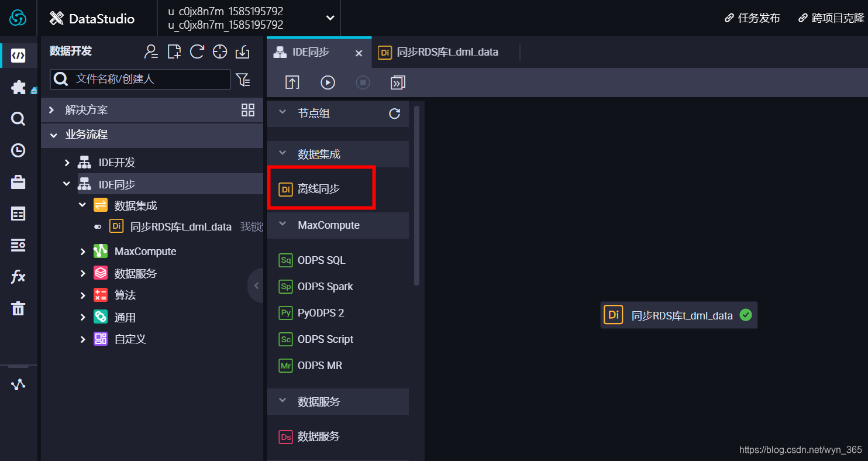Open the clock history icon in sidebar

tap(18, 151)
